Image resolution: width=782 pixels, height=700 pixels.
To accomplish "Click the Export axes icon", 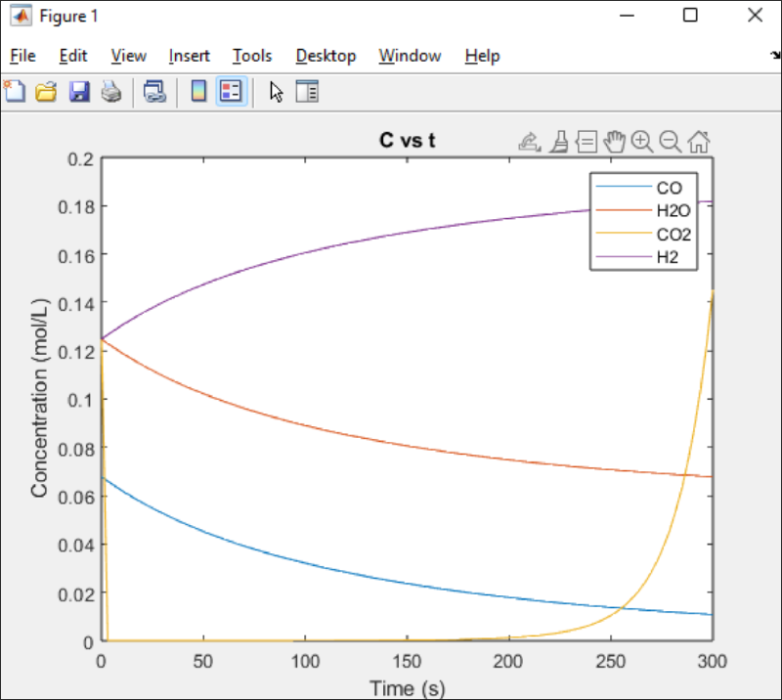I will (529, 142).
